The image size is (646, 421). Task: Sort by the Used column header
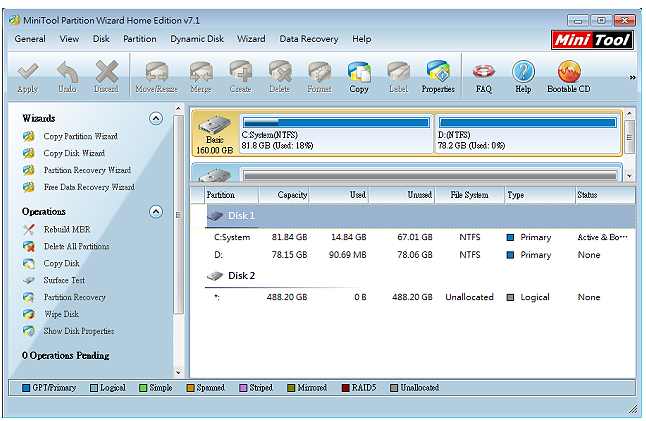[x=339, y=195]
